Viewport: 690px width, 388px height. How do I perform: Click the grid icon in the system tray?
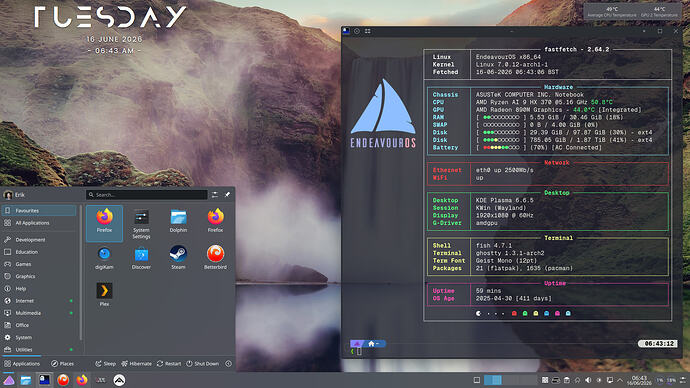pos(545,380)
